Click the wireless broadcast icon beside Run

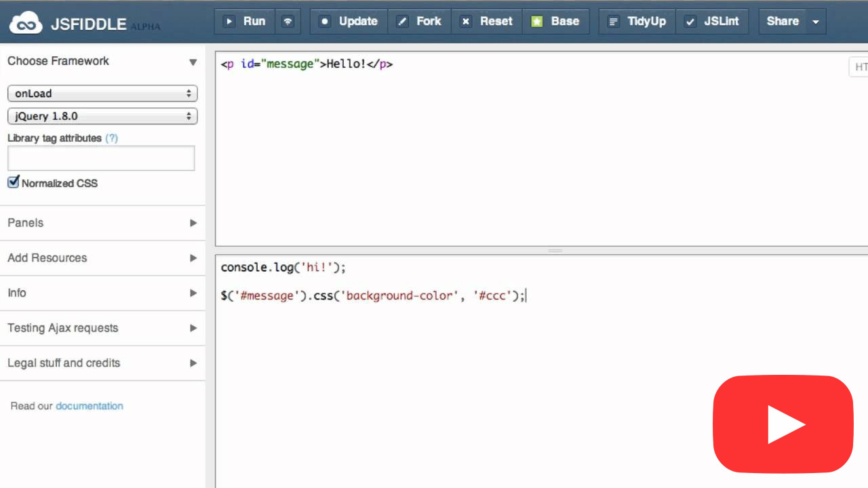pyautogui.click(x=288, y=22)
